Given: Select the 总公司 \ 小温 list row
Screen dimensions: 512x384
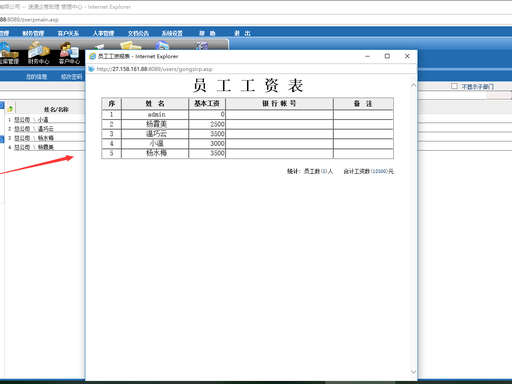Looking at the screenshot, I should coord(45,119).
